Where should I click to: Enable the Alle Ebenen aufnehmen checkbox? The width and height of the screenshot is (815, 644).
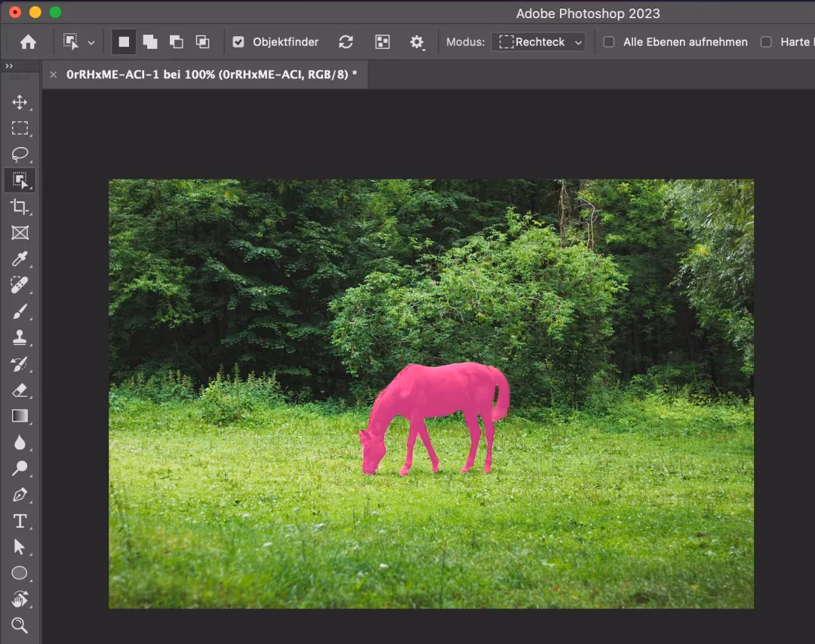click(x=608, y=42)
